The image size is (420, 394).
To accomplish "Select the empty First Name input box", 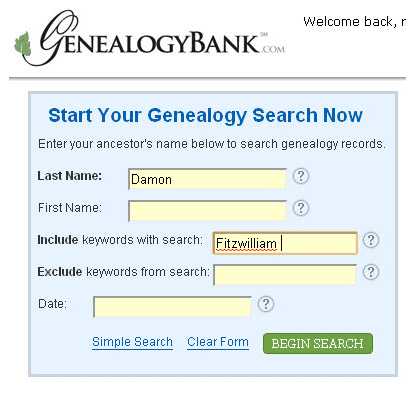I will pyautogui.click(x=207, y=211).
